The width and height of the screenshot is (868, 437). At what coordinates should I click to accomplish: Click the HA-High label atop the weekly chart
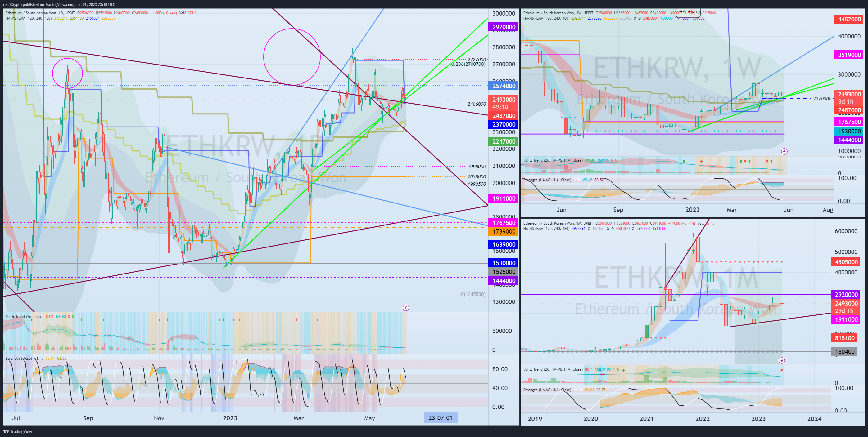click(x=688, y=12)
